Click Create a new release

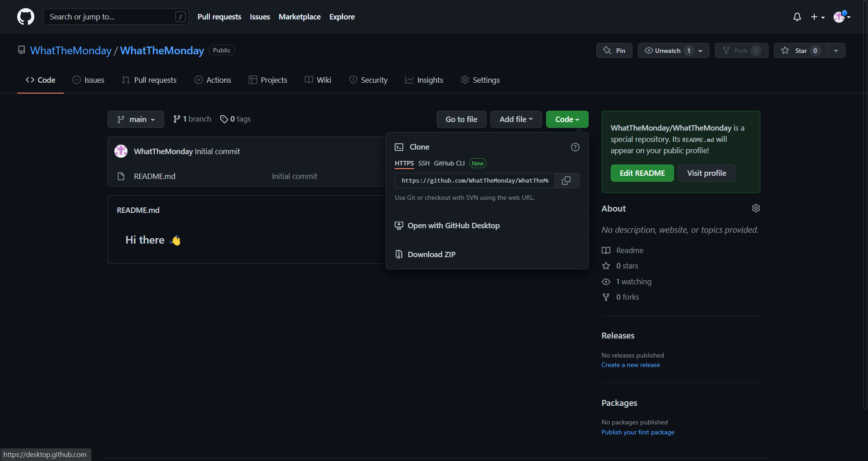(630, 365)
